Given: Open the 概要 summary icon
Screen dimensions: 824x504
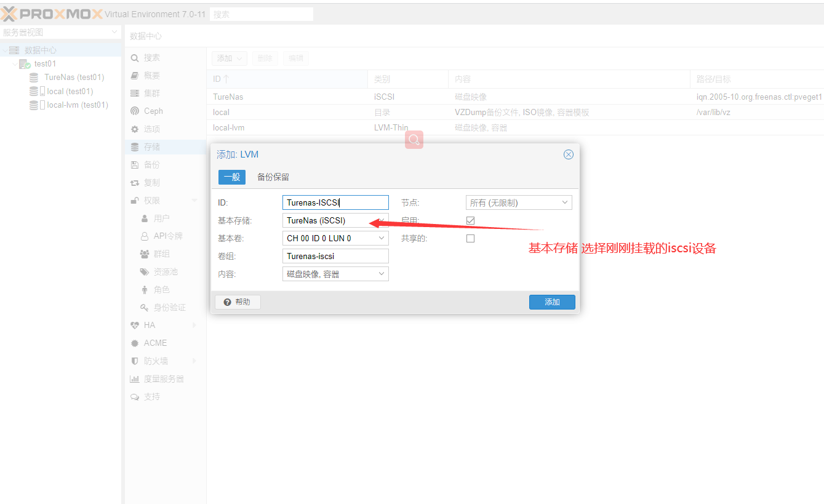Looking at the screenshot, I should [135, 76].
